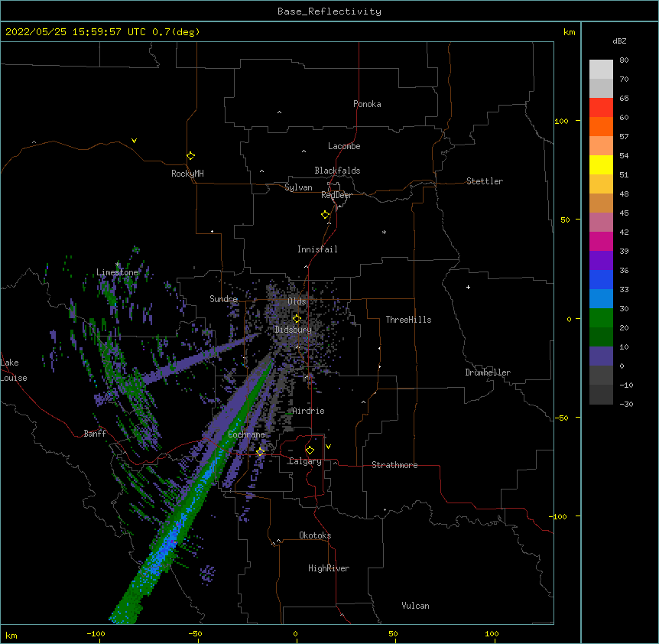Screen dimensions: 659x644
Task: Select the yellow v marker northwest of RockyMH
Action: 134,141
